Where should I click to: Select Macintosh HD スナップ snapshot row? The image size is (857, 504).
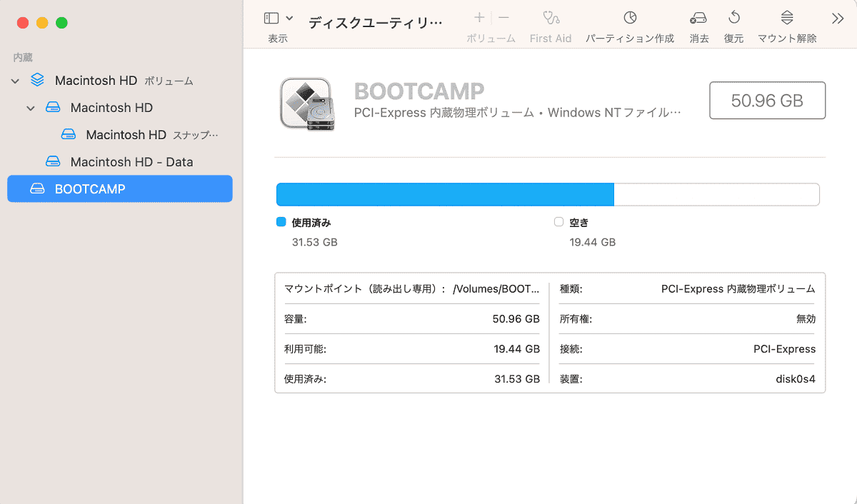tap(120, 135)
